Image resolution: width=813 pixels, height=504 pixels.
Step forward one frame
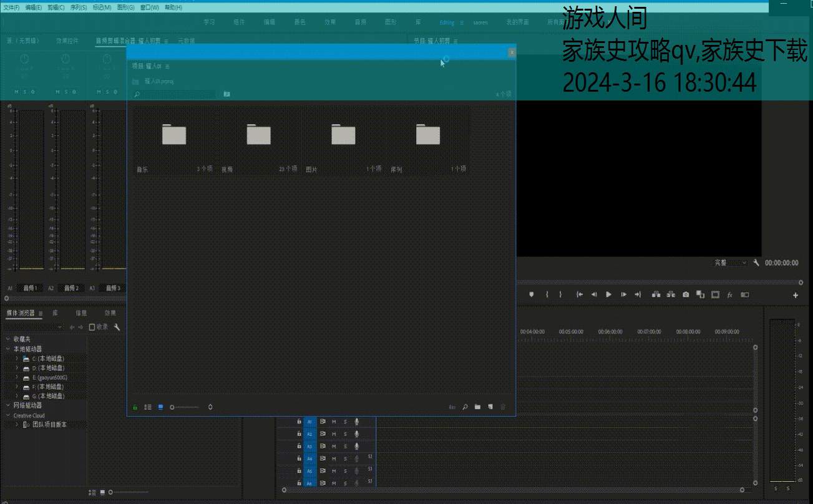coord(623,294)
